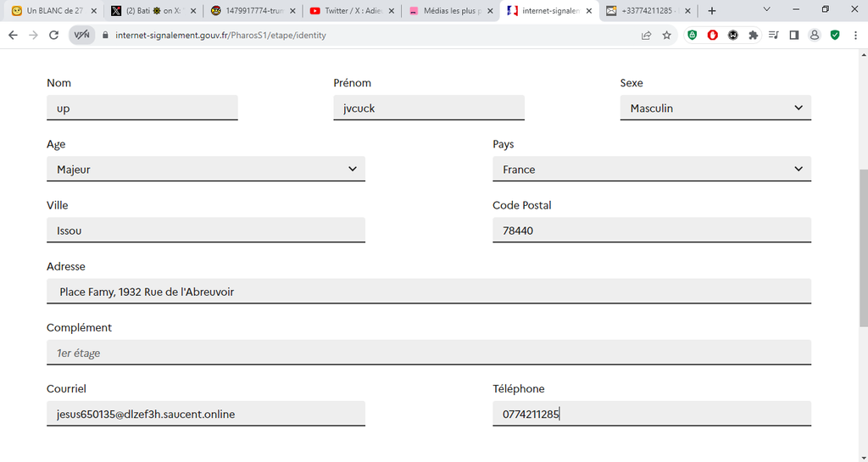Viewport: 868px width, 462px height.
Task: Click the Adresse input field
Action: click(429, 291)
